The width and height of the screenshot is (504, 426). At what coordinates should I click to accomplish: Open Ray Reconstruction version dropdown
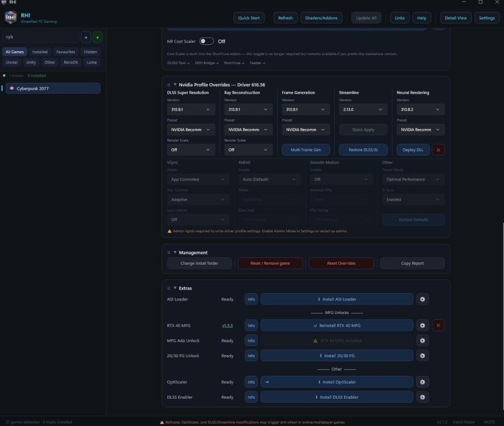[248, 110]
